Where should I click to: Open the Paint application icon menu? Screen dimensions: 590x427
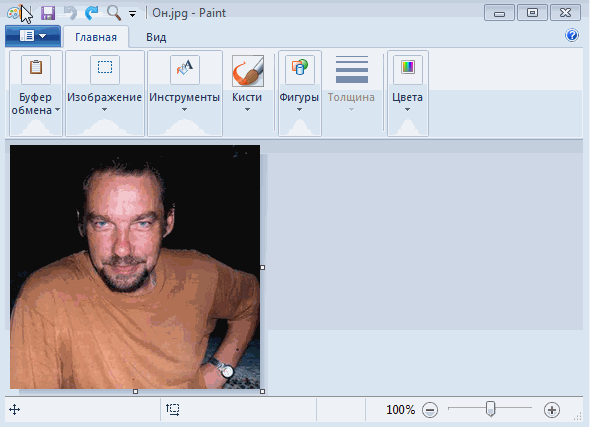(13, 13)
